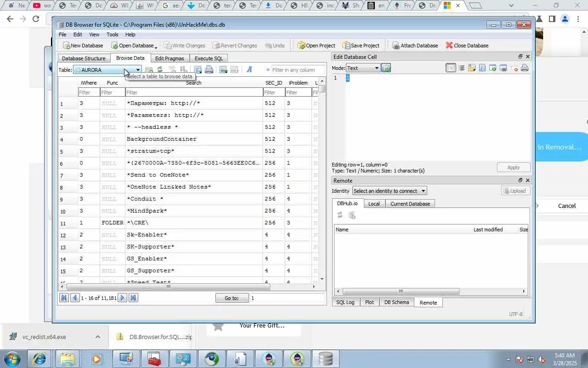
Task: Jump to the last page of records
Action: 133,298
